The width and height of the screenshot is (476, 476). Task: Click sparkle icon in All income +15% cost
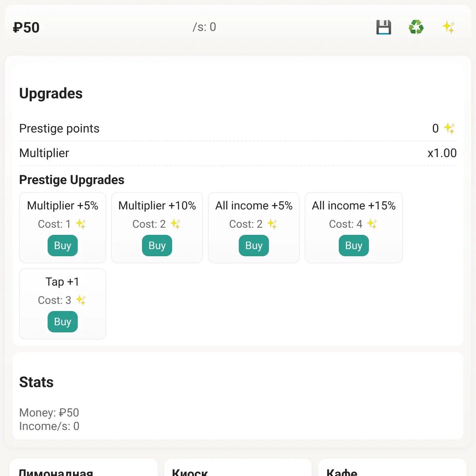click(372, 224)
